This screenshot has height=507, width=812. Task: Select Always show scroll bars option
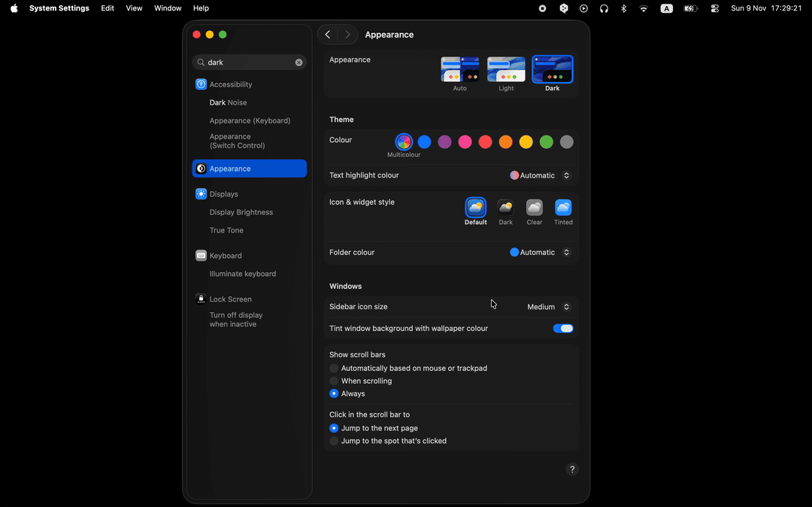pyautogui.click(x=334, y=393)
